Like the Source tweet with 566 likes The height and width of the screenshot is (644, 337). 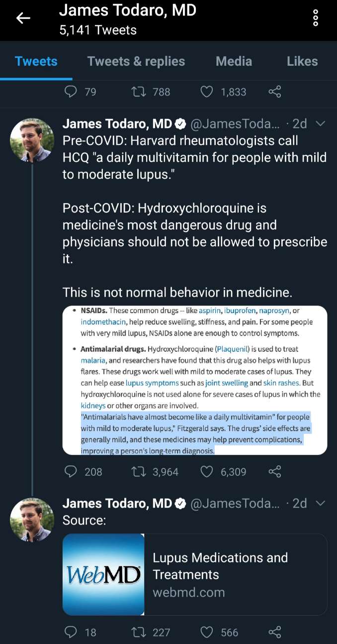pyautogui.click(x=206, y=632)
